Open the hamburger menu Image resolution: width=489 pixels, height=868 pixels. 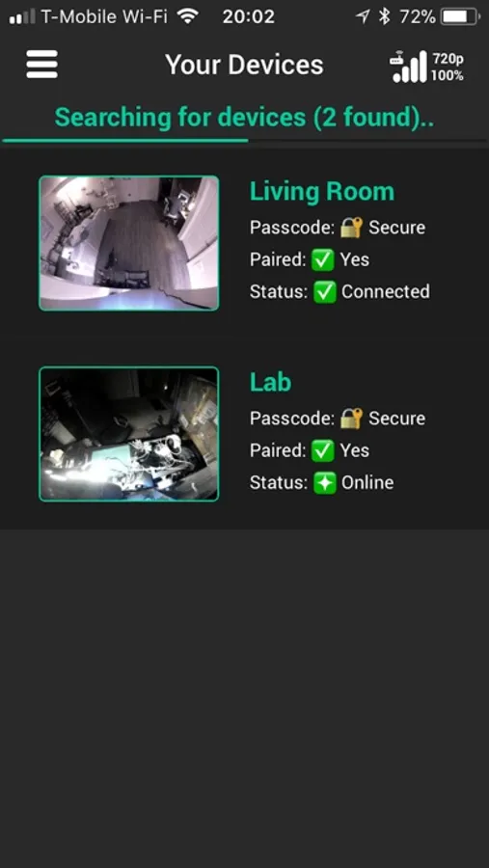click(x=41, y=65)
